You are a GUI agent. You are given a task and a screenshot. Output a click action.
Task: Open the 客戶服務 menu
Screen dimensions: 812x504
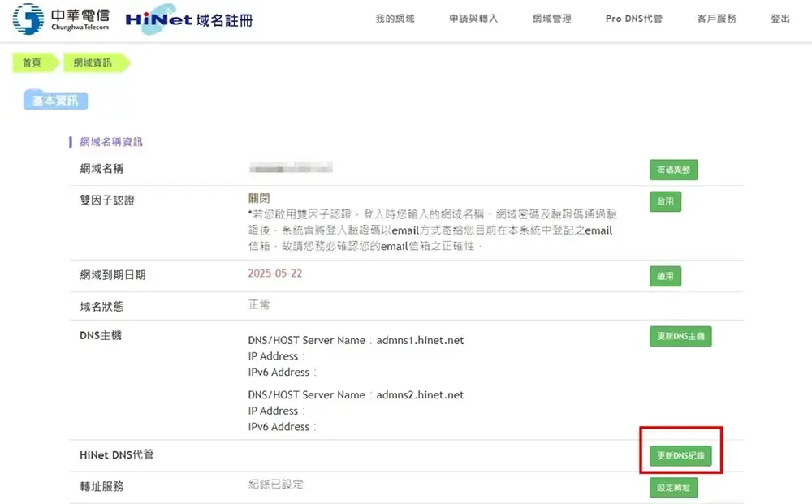[x=717, y=19]
